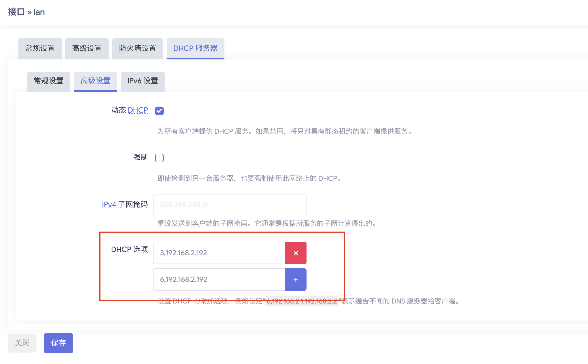Click the 接口 » lan page heading

coord(26,12)
